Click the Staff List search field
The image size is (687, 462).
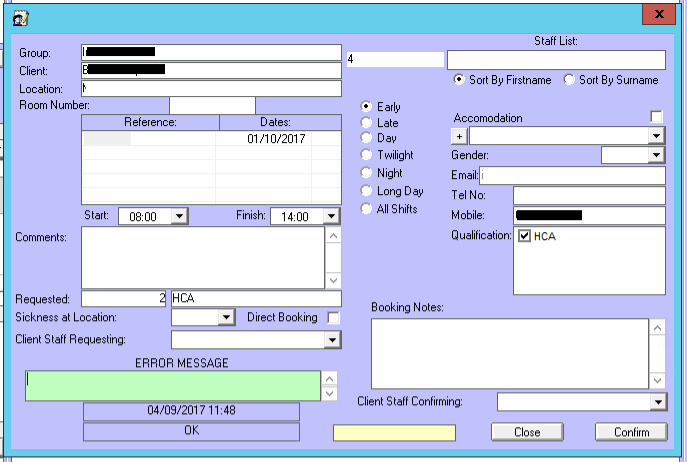pyautogui.click(x=555, y=60)
